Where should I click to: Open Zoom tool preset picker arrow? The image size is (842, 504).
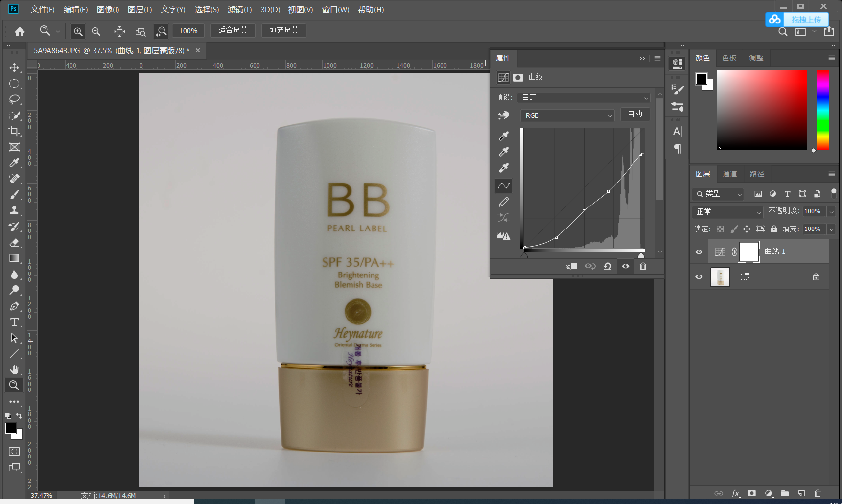coord(58,31)
